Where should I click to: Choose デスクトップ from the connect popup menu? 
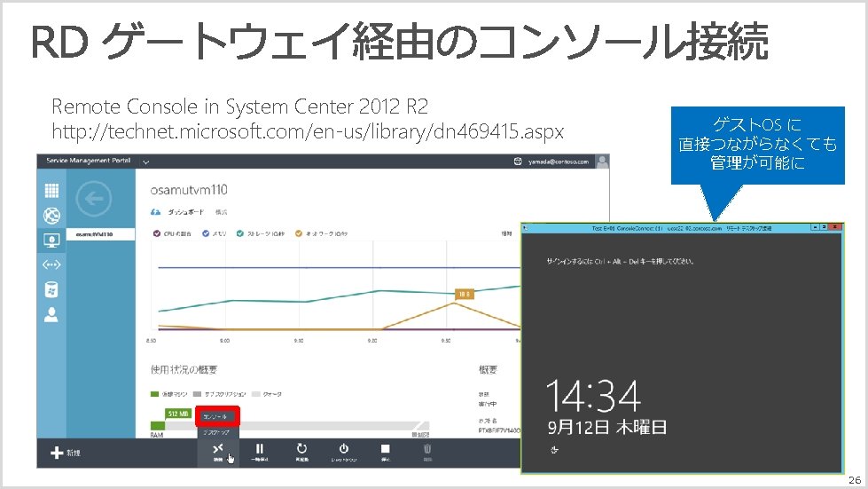point(217,432)
